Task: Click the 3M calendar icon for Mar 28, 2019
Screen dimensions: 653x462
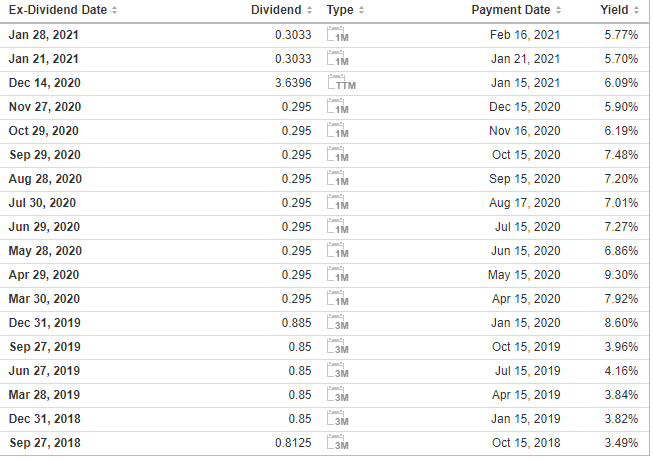Action: 338,395
